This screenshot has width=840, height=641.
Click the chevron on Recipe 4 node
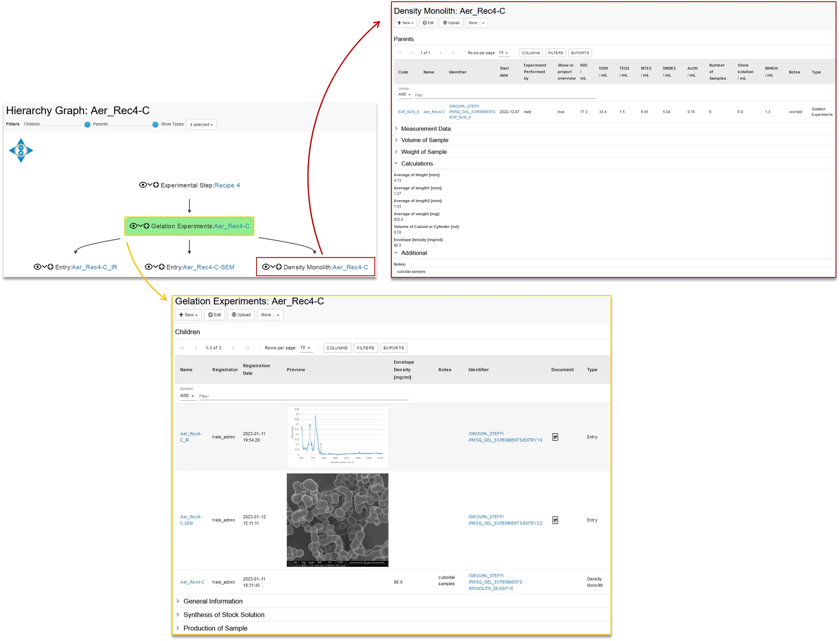[x=150, y=185]
